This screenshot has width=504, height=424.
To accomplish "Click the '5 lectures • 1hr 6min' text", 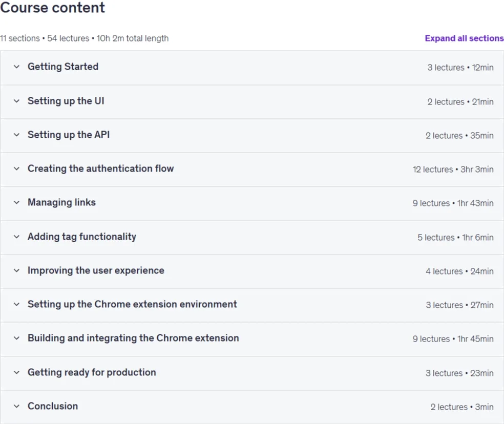I will (x=455, y=238).
